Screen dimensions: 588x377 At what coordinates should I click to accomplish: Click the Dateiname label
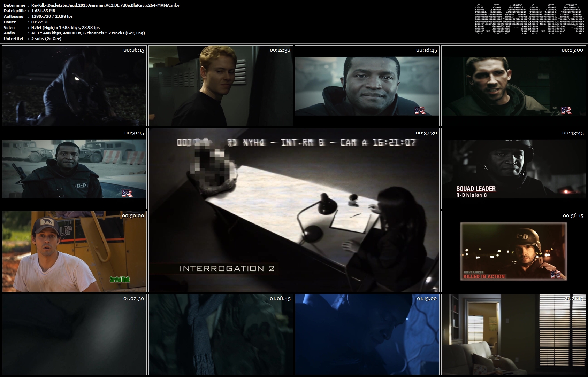(14, 5)
